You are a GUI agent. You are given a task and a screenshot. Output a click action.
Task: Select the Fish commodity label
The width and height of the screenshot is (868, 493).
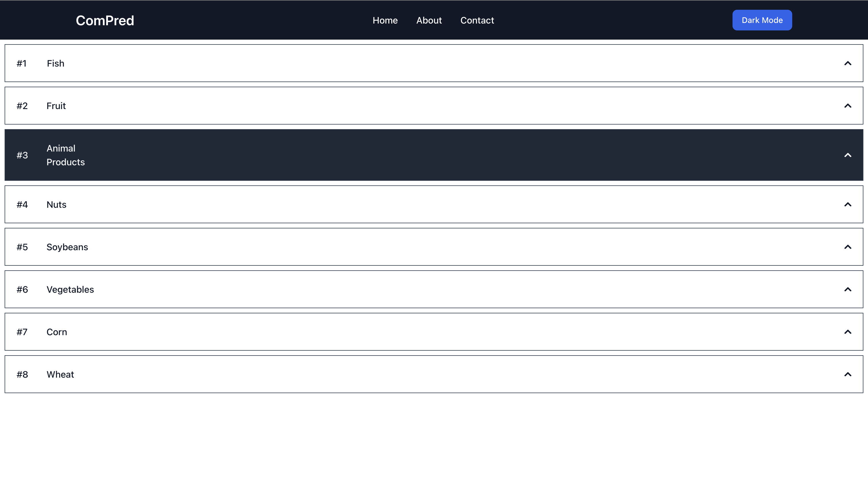55,63
